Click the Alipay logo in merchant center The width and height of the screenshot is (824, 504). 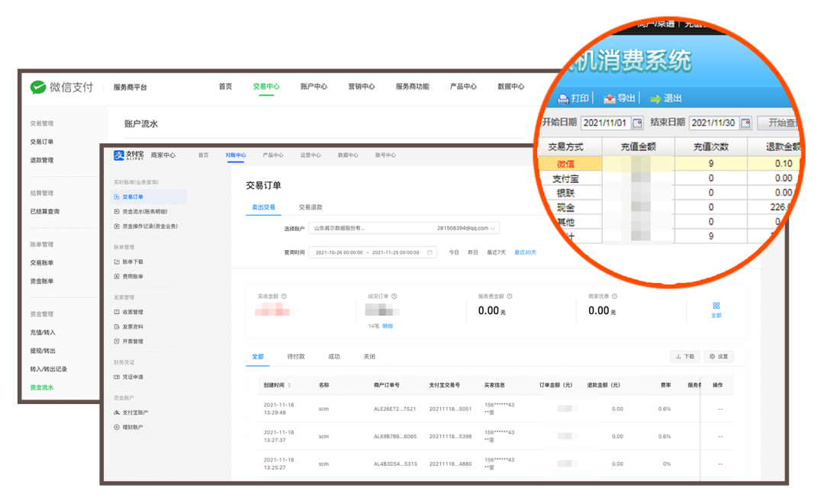click(x=119, y=156)
